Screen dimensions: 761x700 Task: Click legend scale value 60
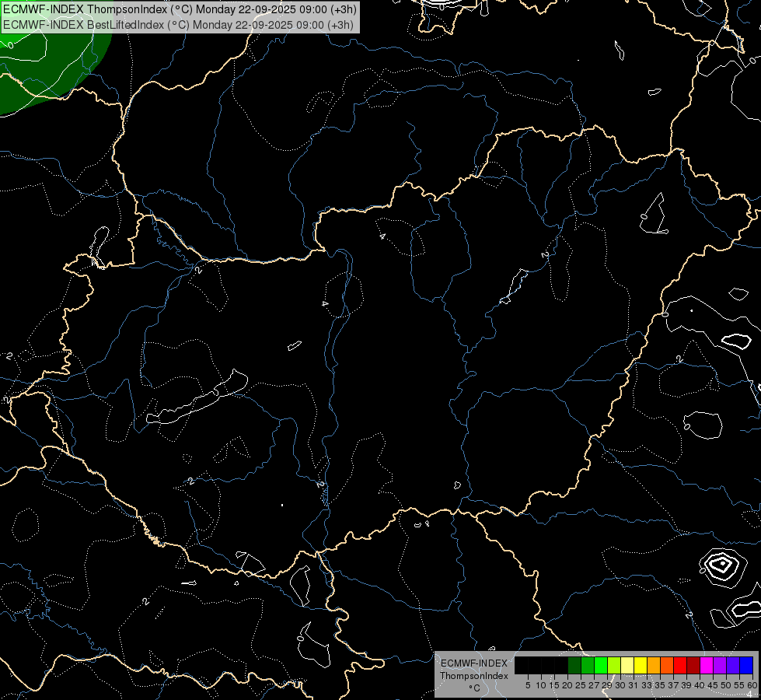tap(752, 685)
